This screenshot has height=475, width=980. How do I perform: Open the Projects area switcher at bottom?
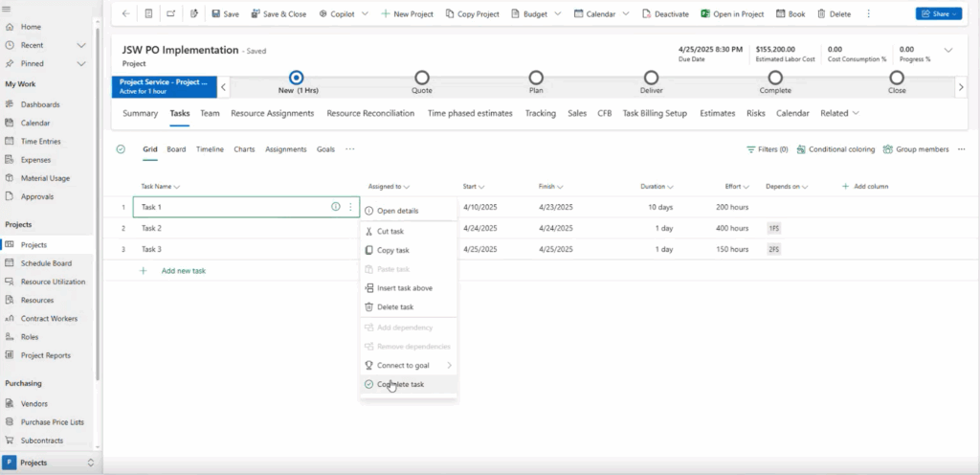tap(50, 463)
